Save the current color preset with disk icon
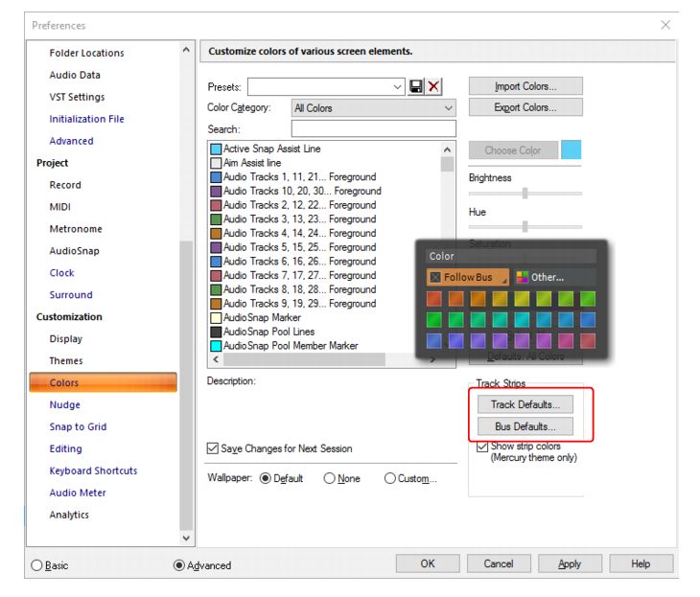 coord(415,86)
